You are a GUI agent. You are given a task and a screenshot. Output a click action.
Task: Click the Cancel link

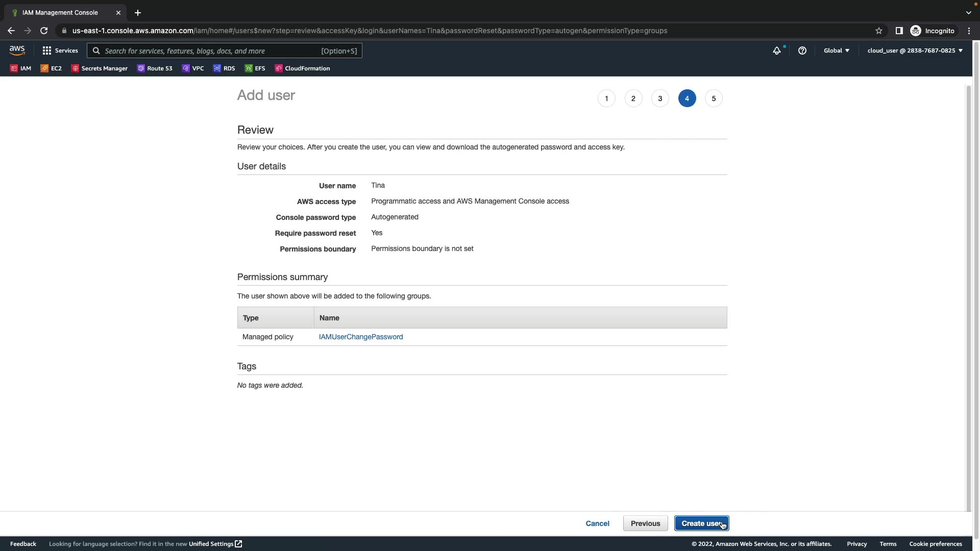[597, 523]
